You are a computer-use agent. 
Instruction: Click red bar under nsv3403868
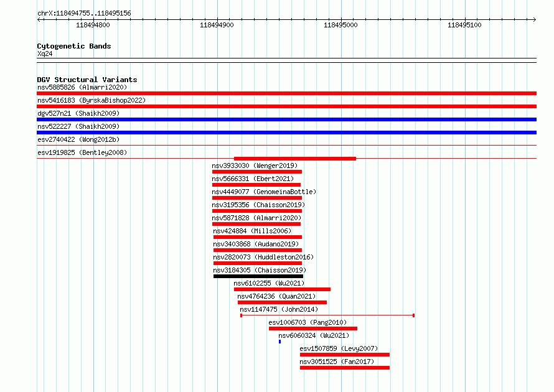(258, 250)
